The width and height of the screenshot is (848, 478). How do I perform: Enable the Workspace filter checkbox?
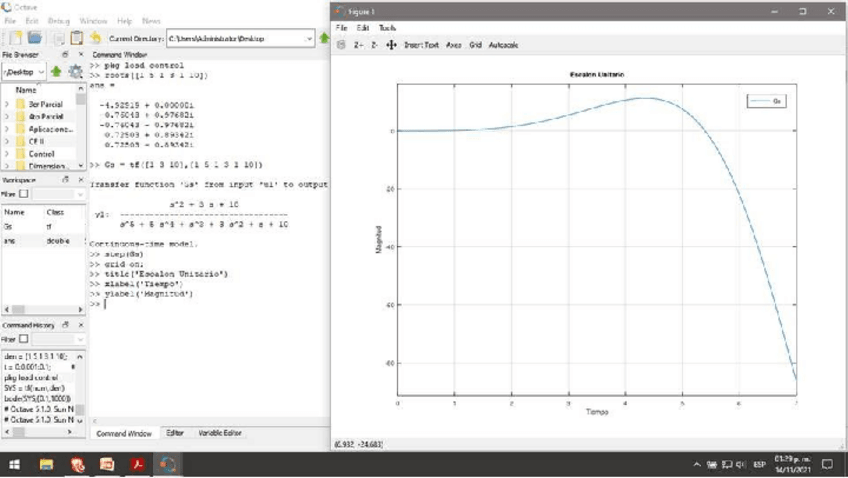(22, 194)
